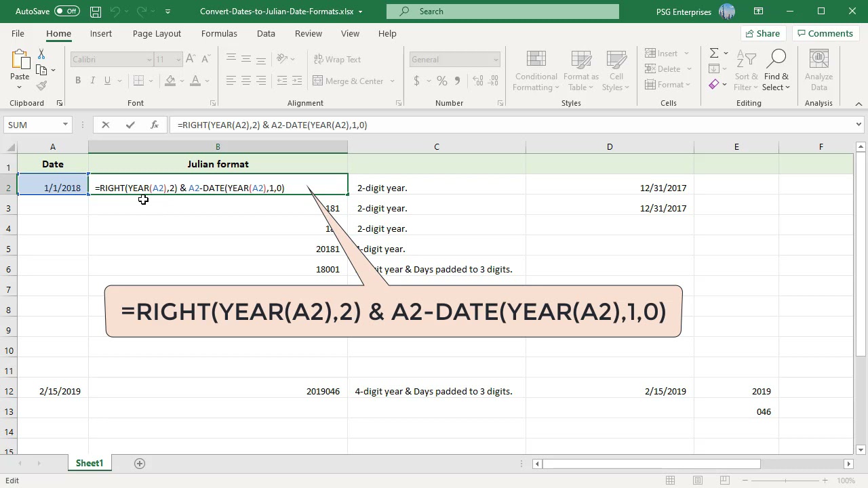Add a new sheet with plus icon
The height and width of the screenshot is (488, 868).
click(140, 463)
